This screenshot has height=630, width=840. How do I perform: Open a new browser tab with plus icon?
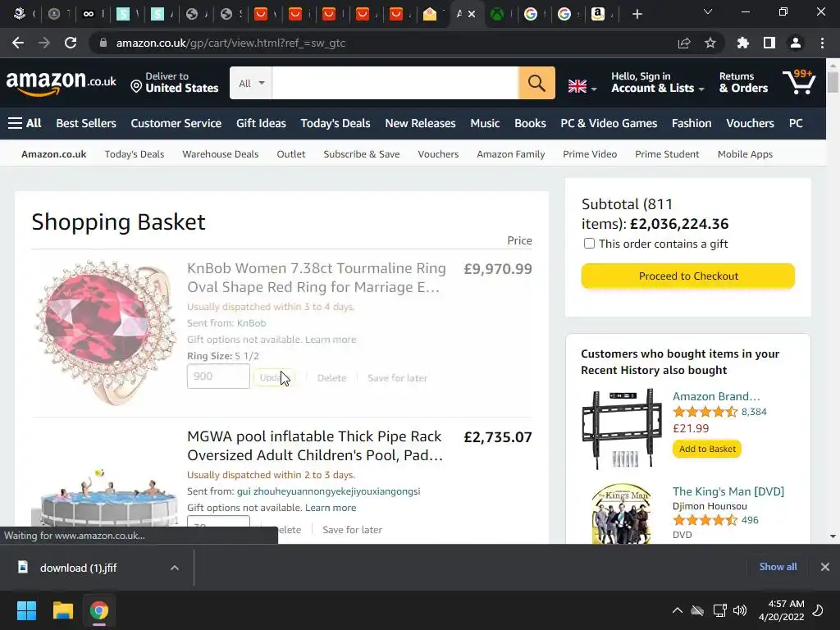click(x=637, y=15)
